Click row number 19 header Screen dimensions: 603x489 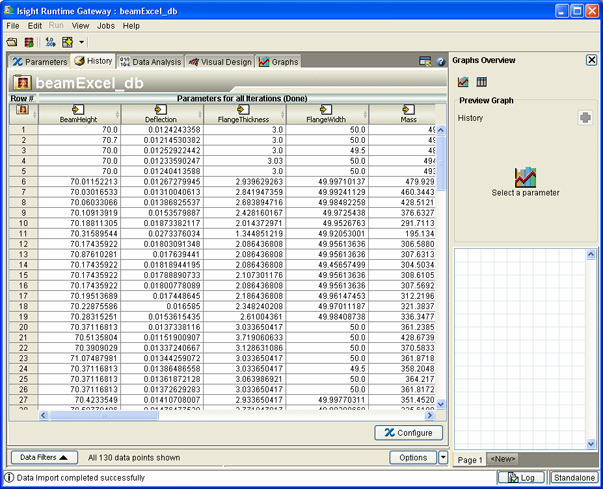(x=23, y=316)
